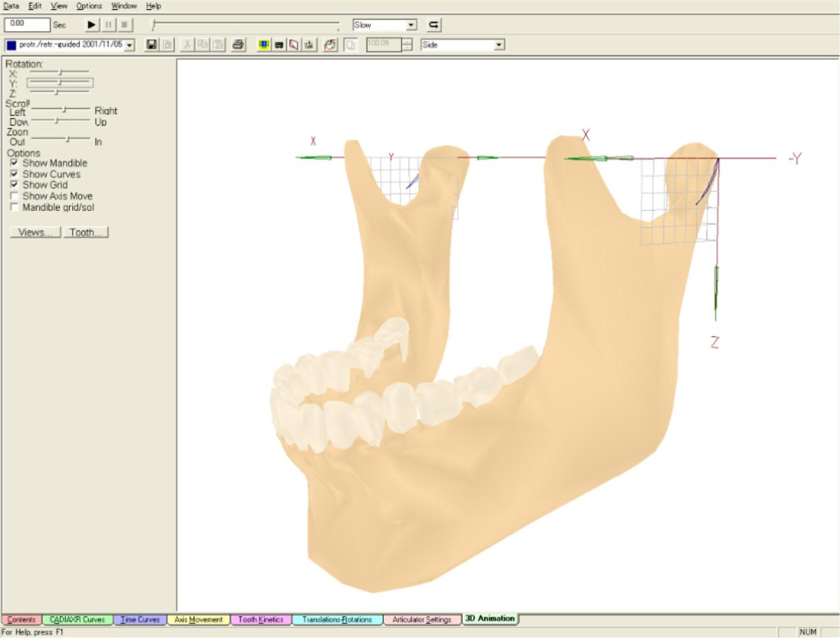
Task: Click the colorful 3D view toolbar icon
Action: [330, 45]
